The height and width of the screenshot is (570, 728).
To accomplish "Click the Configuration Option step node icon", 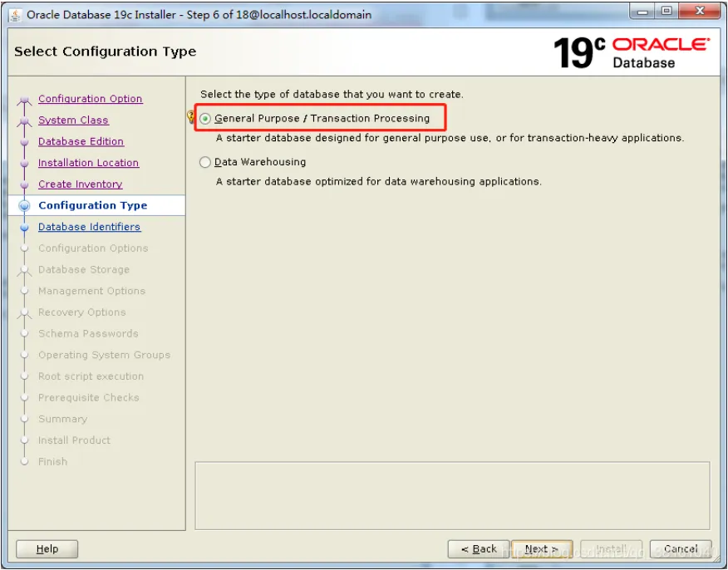I will 25,101.
